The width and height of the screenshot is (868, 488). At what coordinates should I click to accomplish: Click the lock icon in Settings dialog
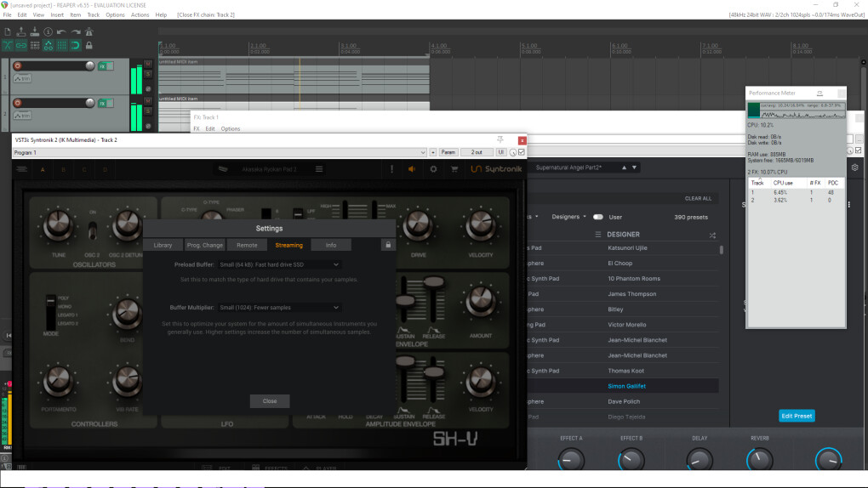click(388, 245)
